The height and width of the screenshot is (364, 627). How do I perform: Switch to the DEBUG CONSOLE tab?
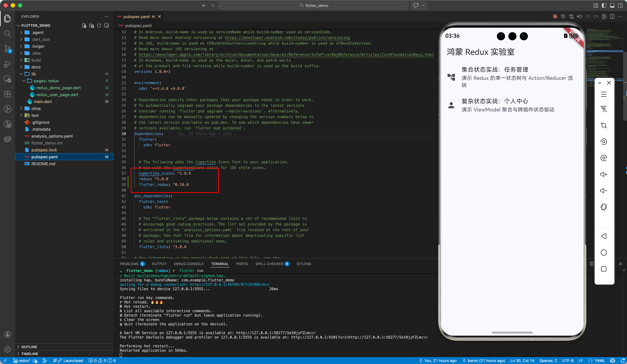coord(189,264)
